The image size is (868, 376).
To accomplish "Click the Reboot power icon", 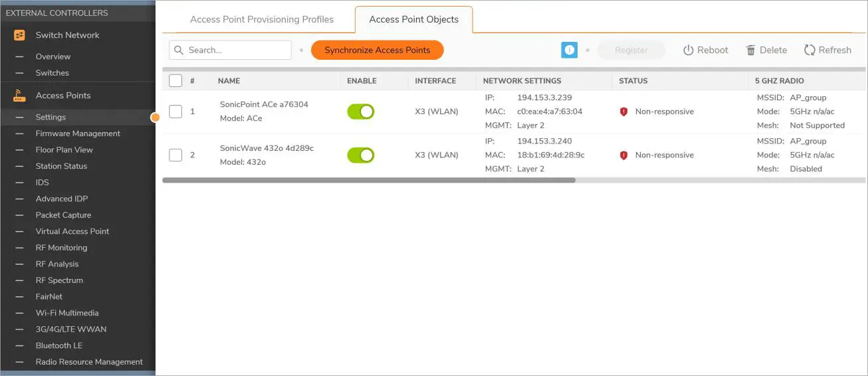I will pyautogui.click(x=689, y=50).
